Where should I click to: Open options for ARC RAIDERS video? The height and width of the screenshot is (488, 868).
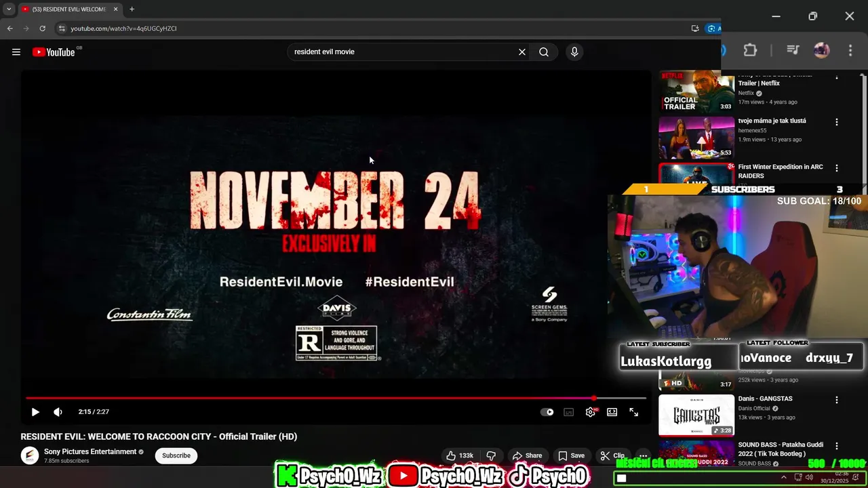(837, 168)
